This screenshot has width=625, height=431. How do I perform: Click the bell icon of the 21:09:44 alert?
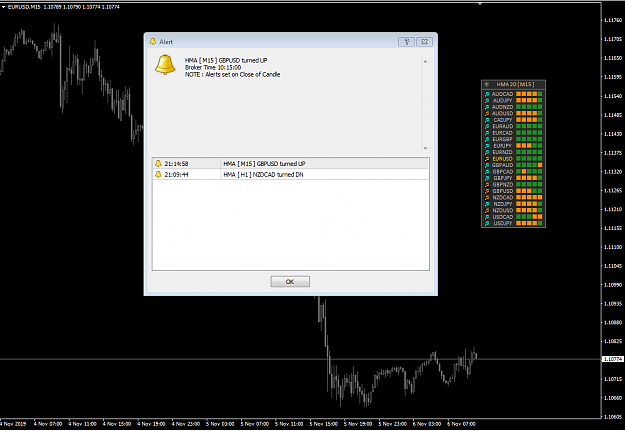[x=158, y=174]
